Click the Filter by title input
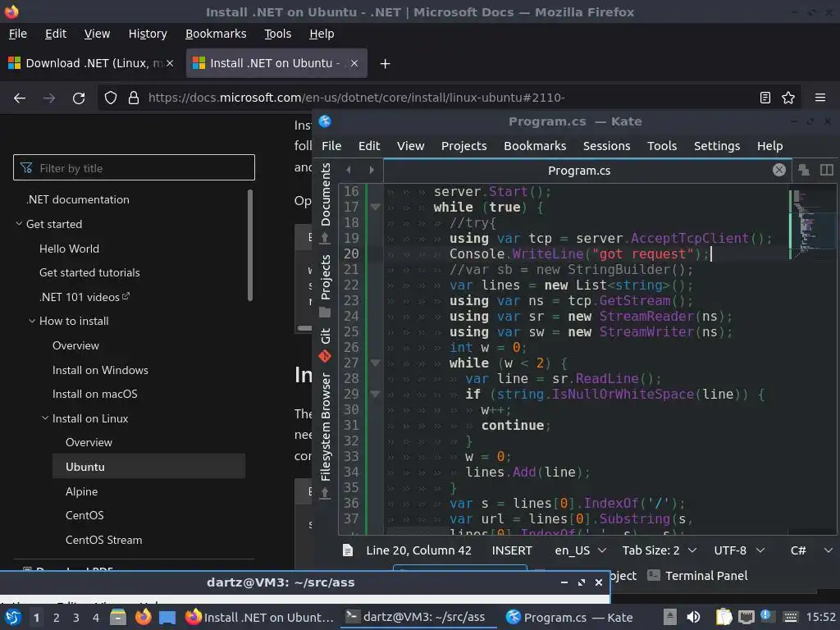 (x=134, y=167)
